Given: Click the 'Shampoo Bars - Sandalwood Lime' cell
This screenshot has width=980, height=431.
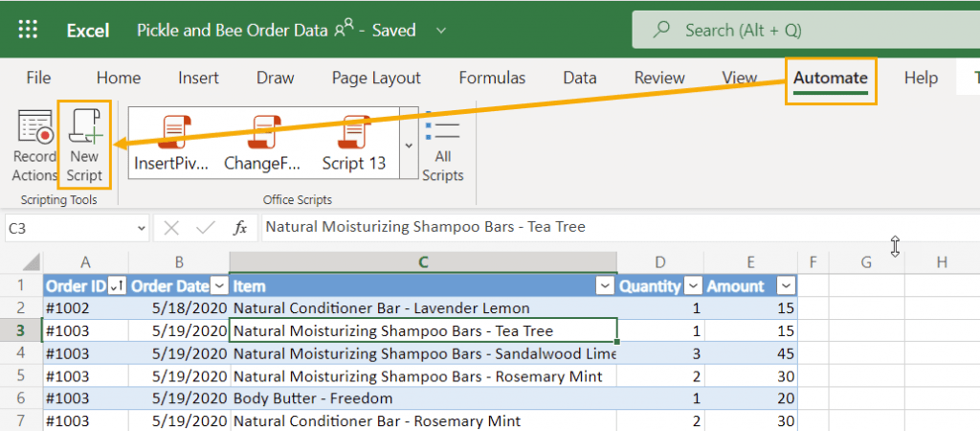Looking at the screenshot, I should tap(423, 353).
